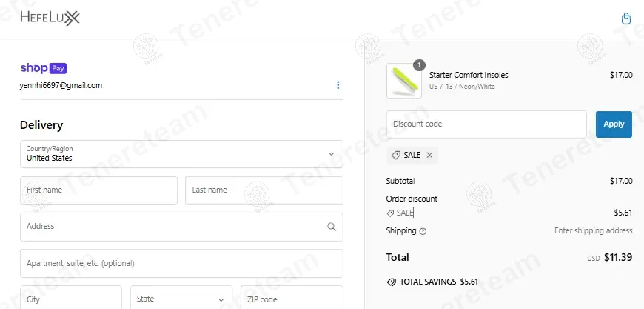Click the Total amount $11.39

(x=617, y=258)
